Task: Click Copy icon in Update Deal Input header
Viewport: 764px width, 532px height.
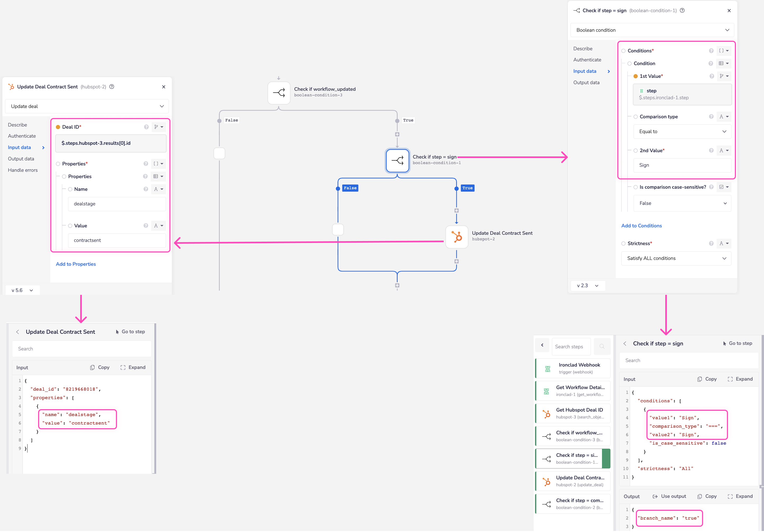Action: click(92, 367)
